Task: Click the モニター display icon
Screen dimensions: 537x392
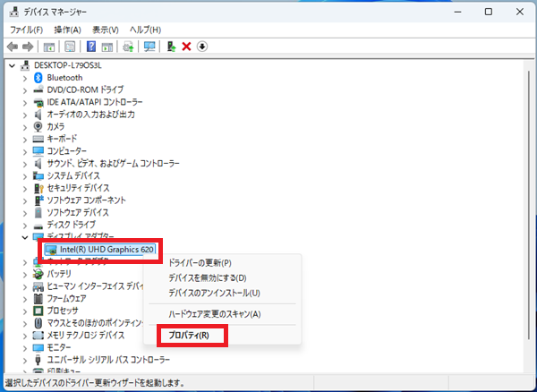Action: click(x=38, y=347)
